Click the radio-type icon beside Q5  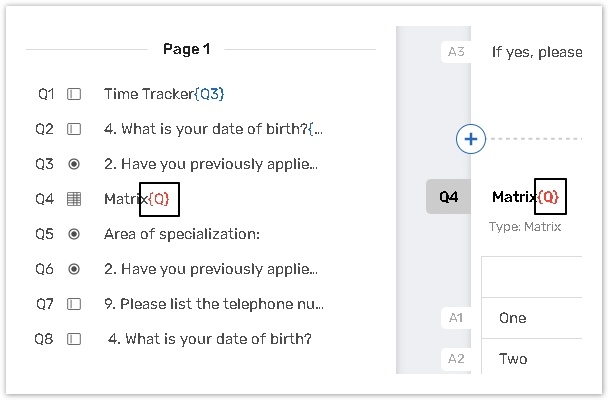(74, 234)
